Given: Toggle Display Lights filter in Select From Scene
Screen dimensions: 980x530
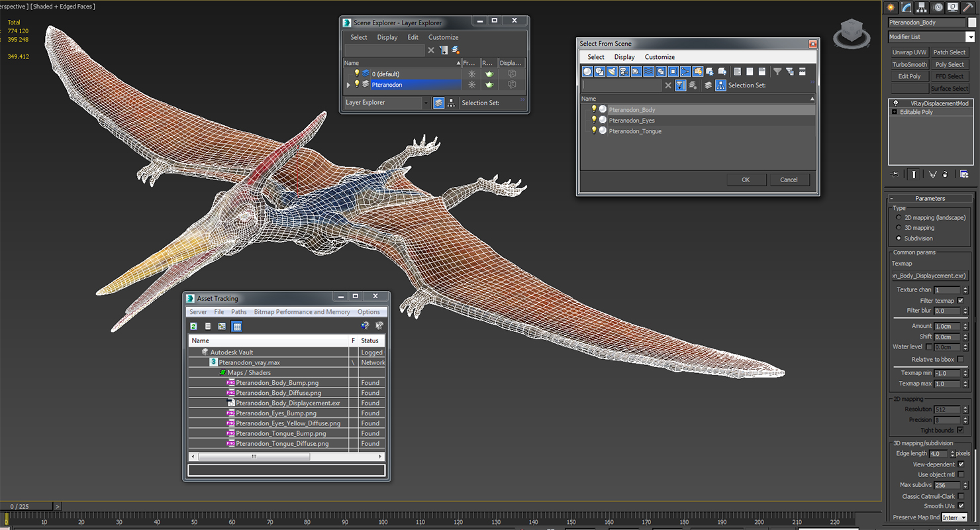Looking at the screenshot, I should [612, 72].
